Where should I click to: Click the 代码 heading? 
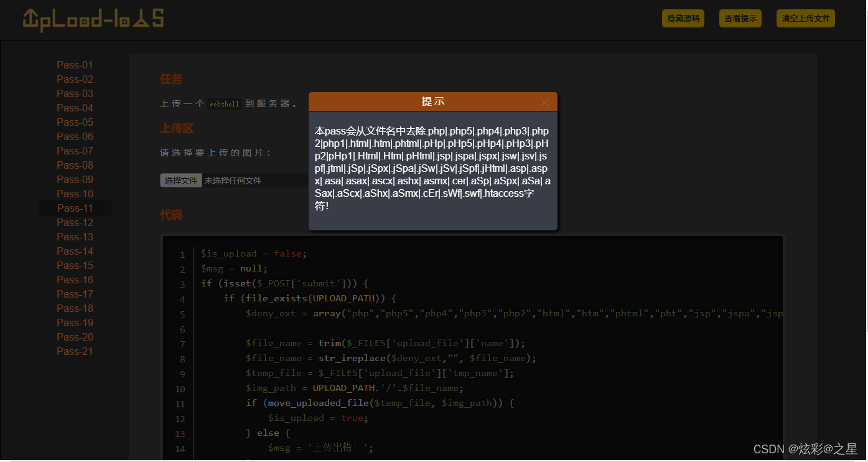(171, 215)
